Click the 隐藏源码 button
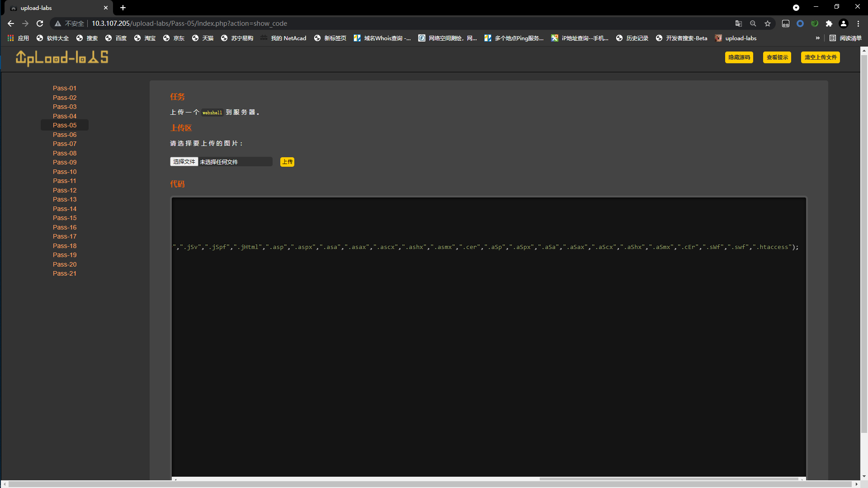The image size is (868, 488). (x=739, y=57)
